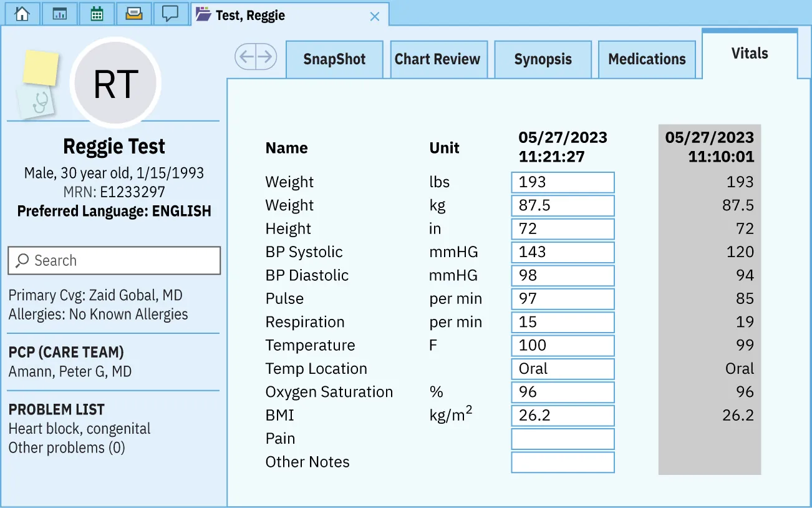This screenshot has height=508, width=812.
Task: Open the In Basket mail tray icon
Action: [134, 13]
